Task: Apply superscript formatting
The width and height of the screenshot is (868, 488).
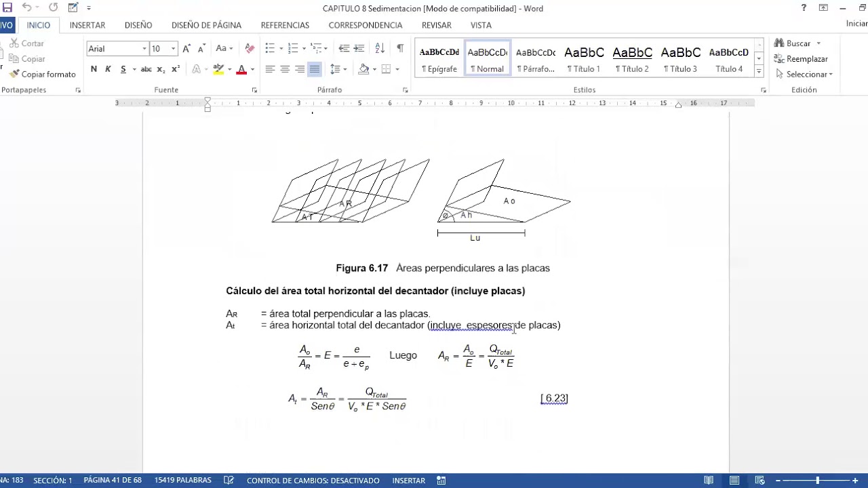Action: click(176, 69)
